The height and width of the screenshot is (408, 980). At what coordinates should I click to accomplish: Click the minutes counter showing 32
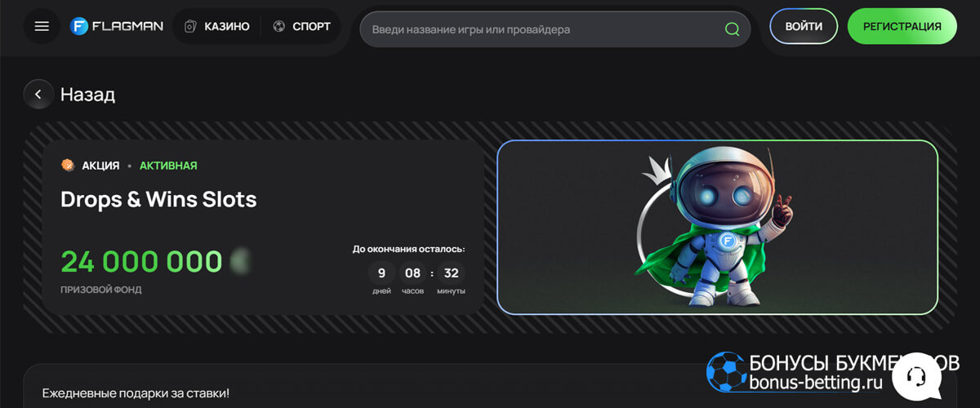coord(451,273)
